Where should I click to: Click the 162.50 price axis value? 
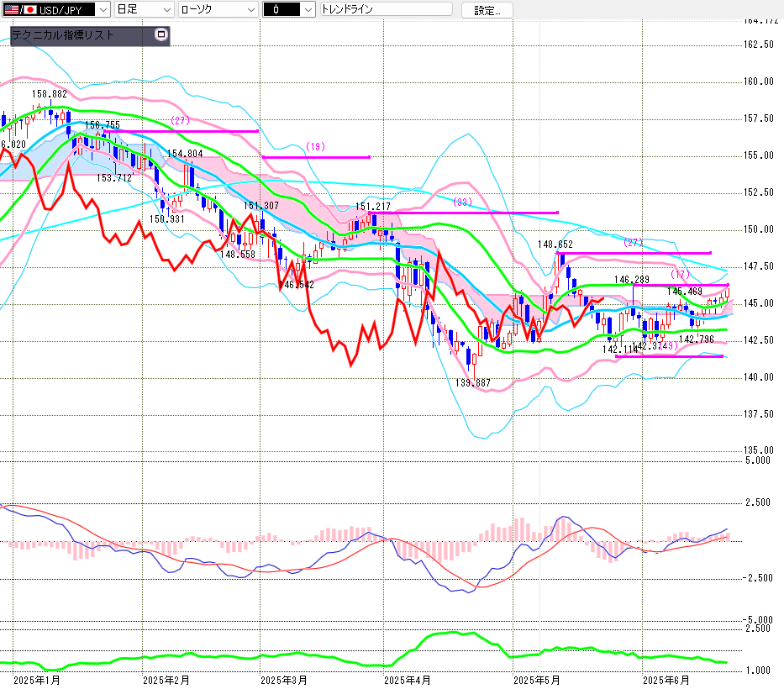click(759, 45)
